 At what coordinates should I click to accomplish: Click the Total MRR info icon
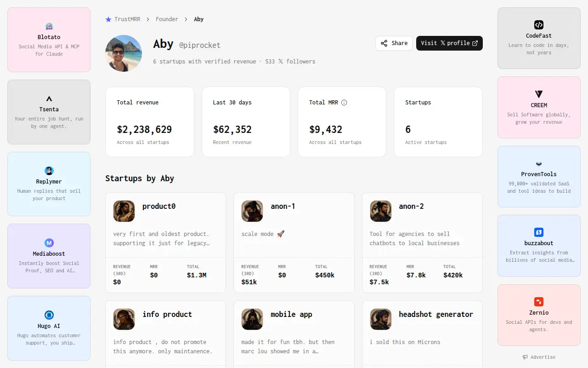(344, 103)
